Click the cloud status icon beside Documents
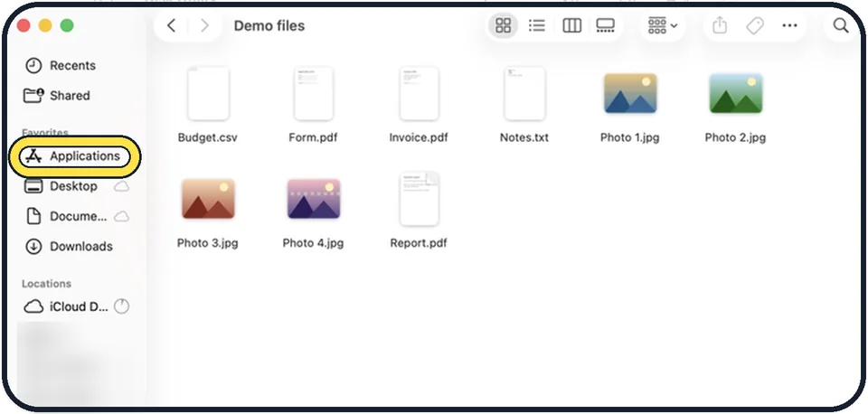 coord(121,216)
